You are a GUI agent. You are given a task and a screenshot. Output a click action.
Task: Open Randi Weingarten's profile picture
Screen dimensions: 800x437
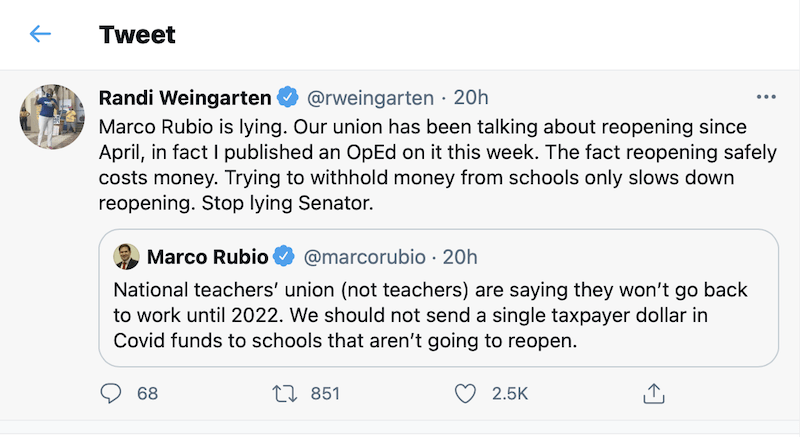52,116
